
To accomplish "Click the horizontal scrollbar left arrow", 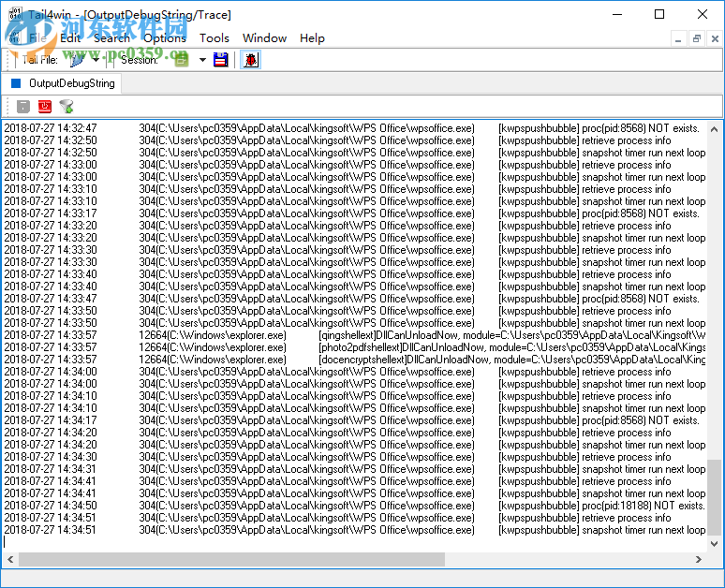I will point(10,559).
